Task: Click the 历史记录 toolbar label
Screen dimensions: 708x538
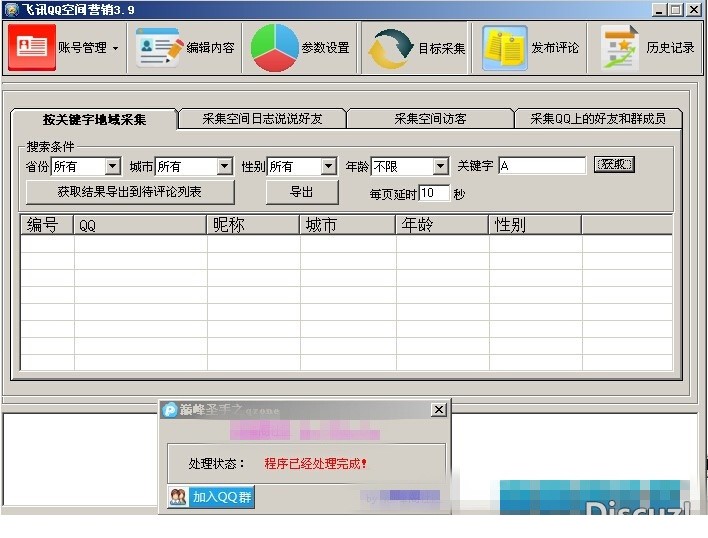Action: click(x=670, y=47)
